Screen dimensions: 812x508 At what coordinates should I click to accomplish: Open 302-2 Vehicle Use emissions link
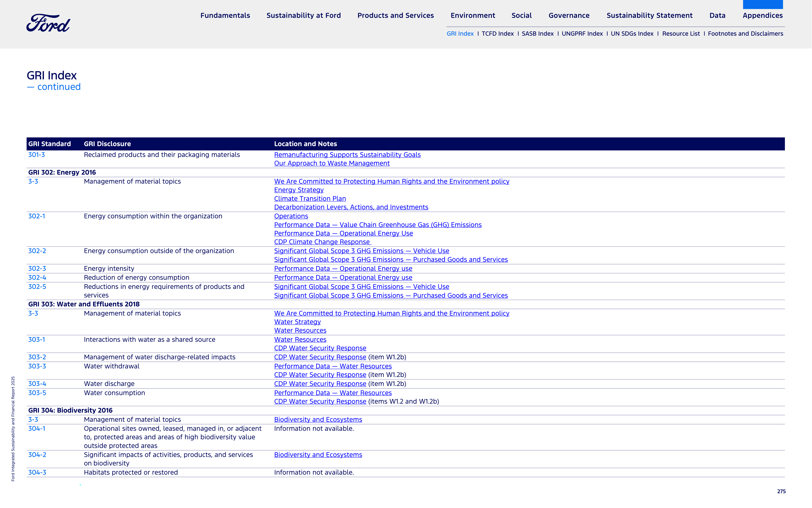[362, 251]
